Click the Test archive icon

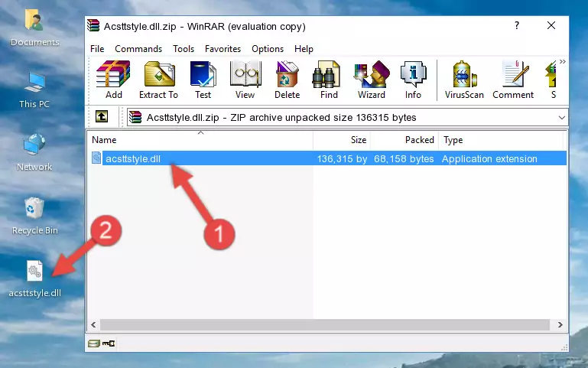[203, 80]
